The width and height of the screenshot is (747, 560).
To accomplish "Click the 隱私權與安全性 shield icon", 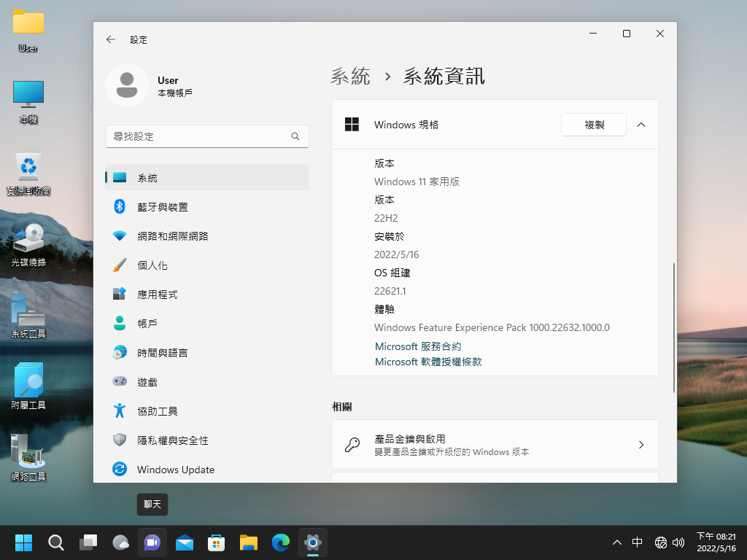I will tap(120, 440).
